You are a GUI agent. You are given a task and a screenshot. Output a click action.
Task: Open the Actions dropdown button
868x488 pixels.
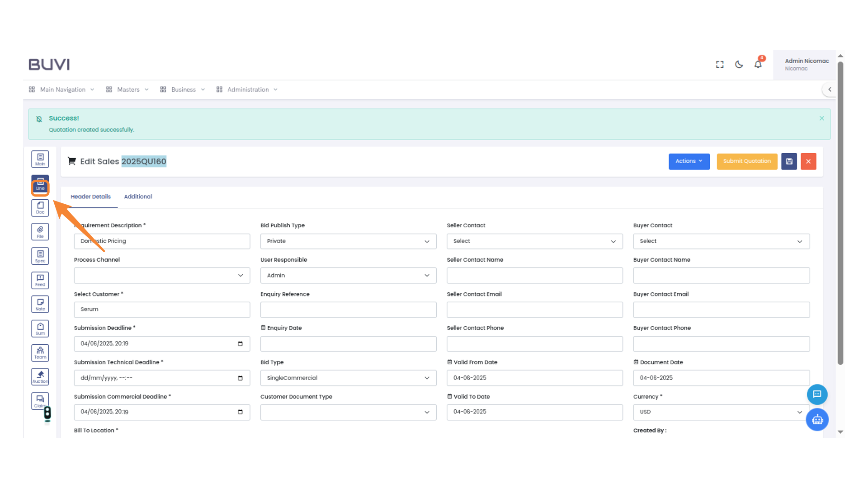pos(689,161)
